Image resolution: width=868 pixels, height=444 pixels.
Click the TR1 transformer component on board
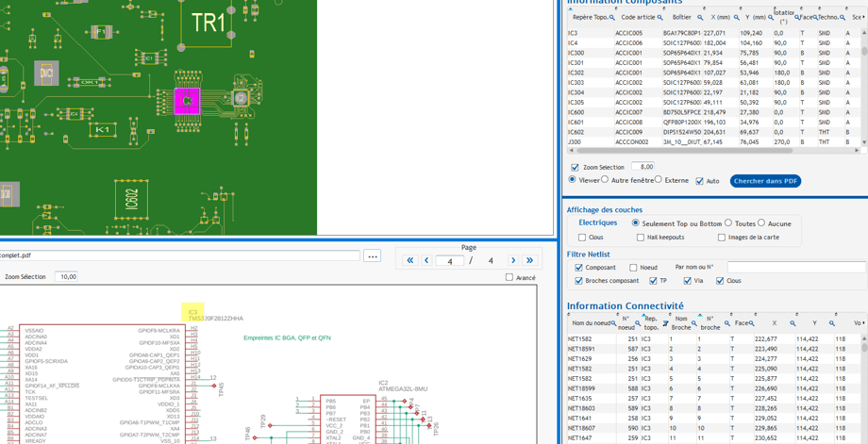(209, 24)
